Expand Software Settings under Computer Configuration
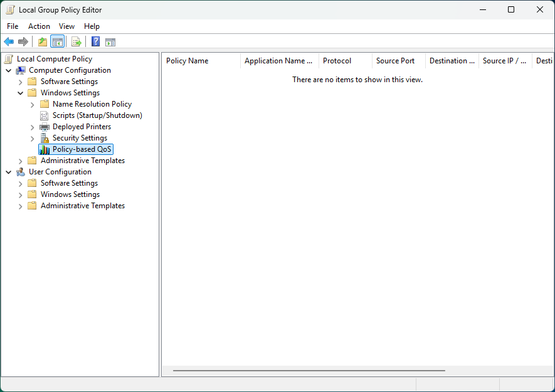 tap(21, 82)
